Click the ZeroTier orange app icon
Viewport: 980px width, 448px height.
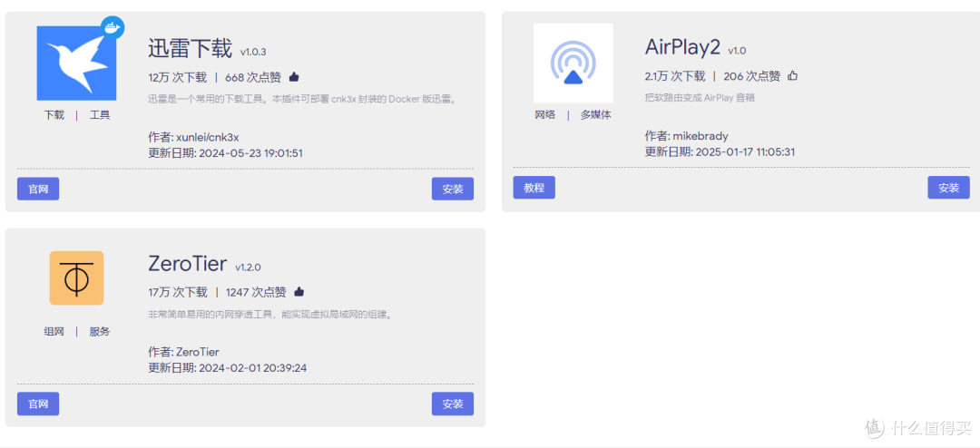click(x=76, y=278)
